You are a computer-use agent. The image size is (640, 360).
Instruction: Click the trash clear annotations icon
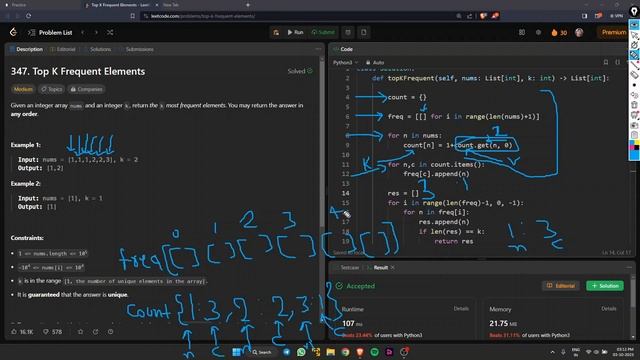coord(634,105)
